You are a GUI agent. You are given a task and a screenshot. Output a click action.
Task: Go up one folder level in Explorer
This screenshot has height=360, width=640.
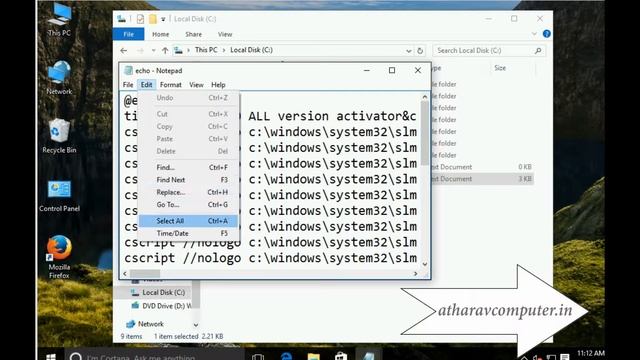pyautogui.click(x=165, y=51)
